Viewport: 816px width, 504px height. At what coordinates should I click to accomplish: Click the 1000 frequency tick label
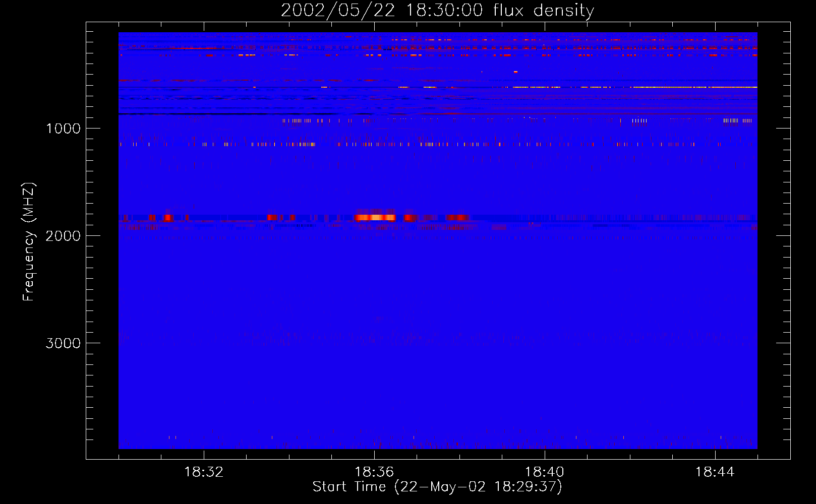pos(64,129)
